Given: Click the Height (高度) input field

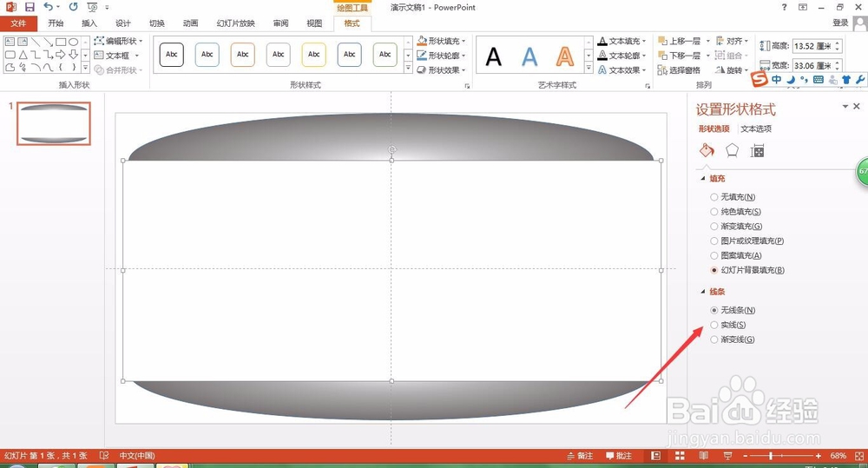Looking at the screenshot, I should [814, 47].
